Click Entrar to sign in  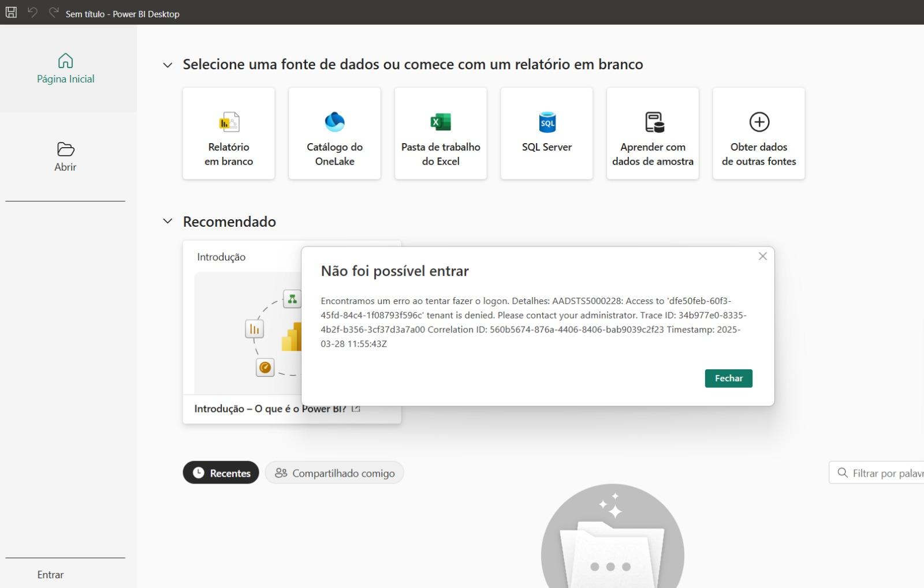[50, 575]
